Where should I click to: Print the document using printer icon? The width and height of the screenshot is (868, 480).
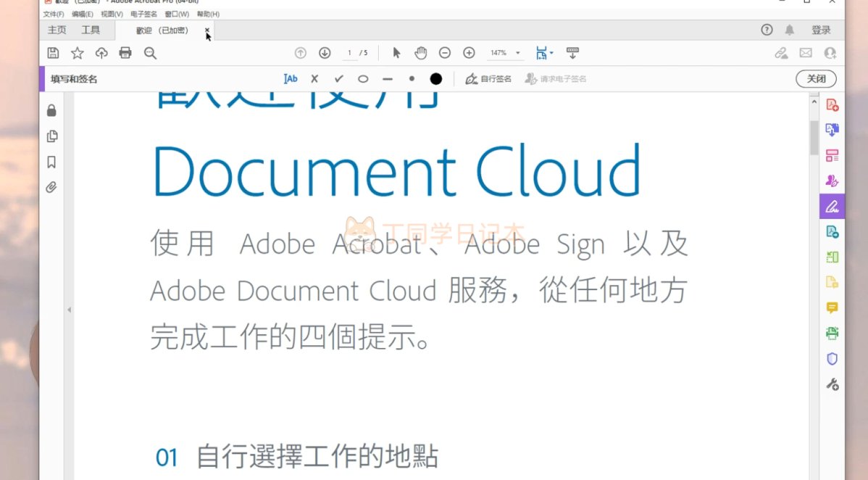[125, 53]
